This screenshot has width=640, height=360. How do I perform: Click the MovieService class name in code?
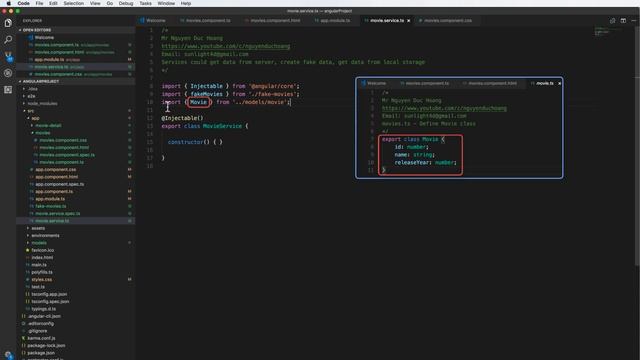[222, 126]
